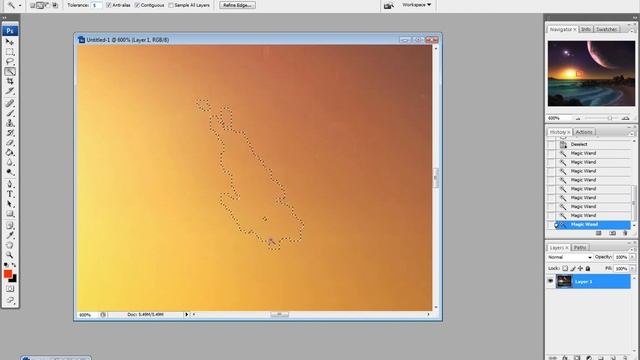Screen dimensions: 640x360
Task: Select the Pen tool
Action: (x=10, y=184)
